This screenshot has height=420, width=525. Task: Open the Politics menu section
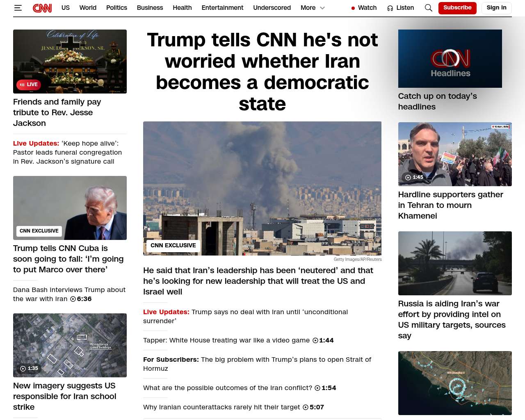[x=116, y=8]
